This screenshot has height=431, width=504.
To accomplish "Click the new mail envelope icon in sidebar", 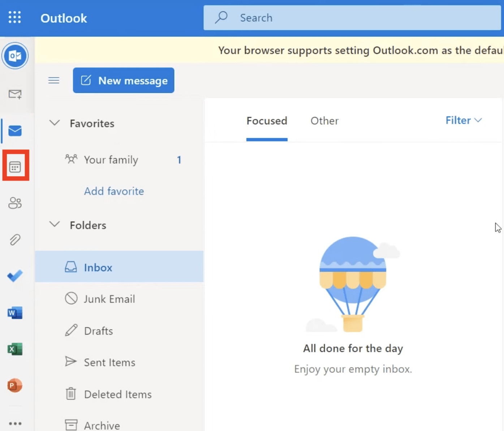I will click(15, 94).
